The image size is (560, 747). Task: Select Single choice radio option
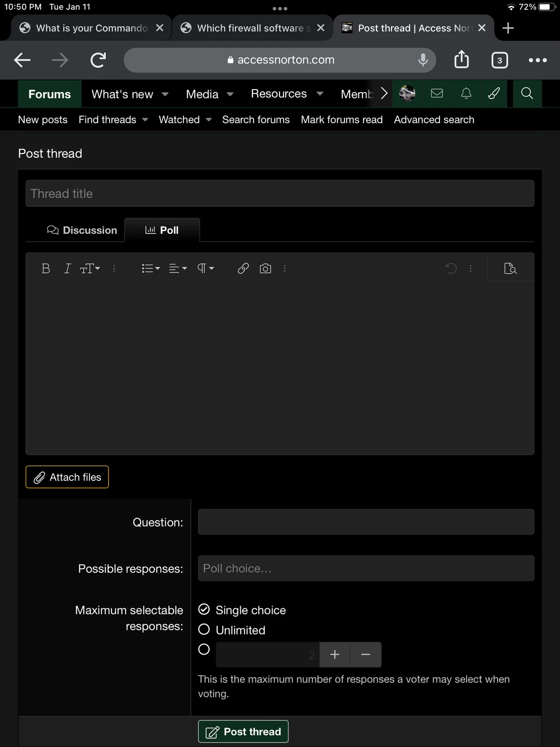pos(204,609)
